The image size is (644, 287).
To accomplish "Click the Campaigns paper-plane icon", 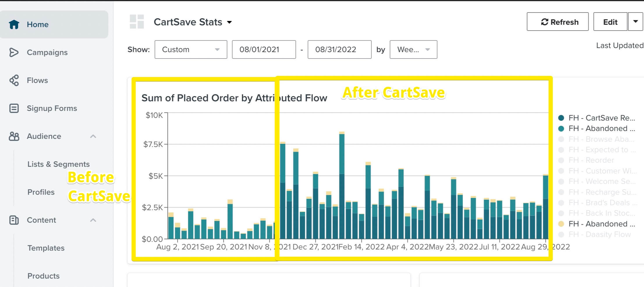I will [x=14, y=52].
